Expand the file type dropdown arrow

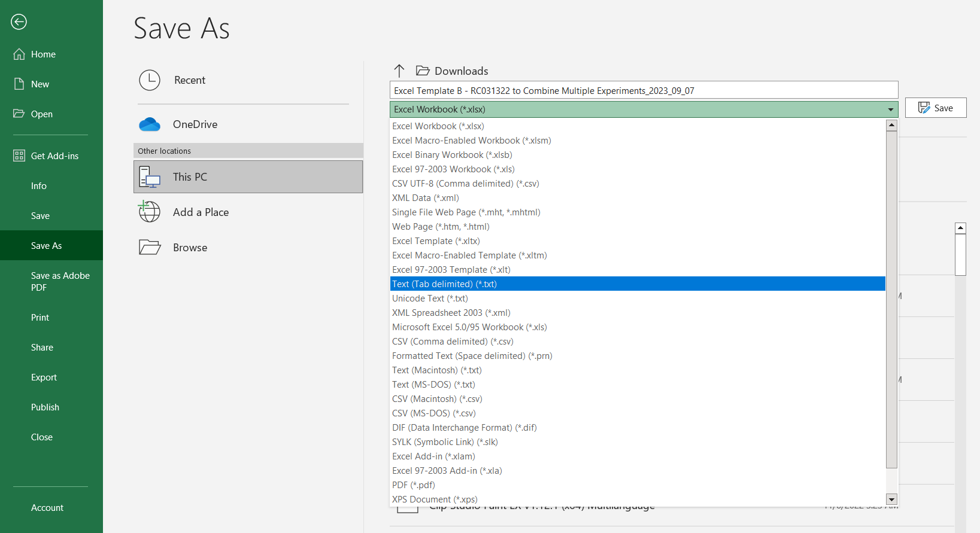coord(891,109)
